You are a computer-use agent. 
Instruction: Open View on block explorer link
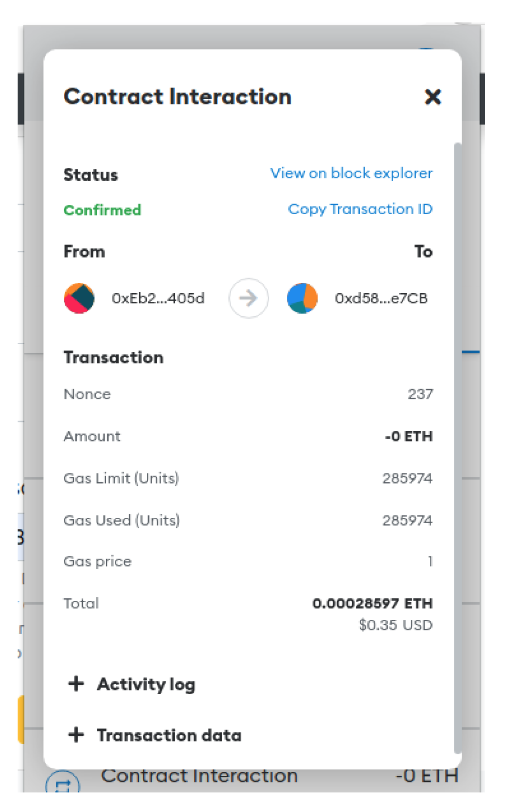click(x=351, y=173)
